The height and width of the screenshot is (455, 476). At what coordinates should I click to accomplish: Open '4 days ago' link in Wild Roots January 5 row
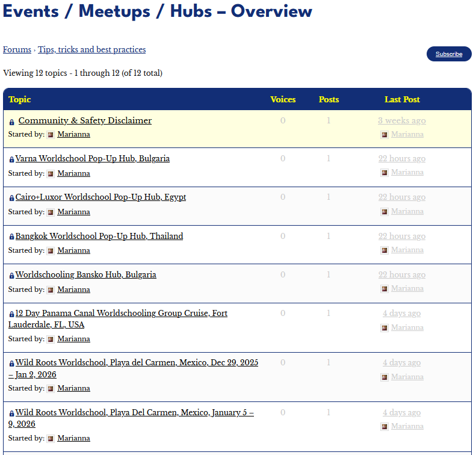tap(402, 413)
